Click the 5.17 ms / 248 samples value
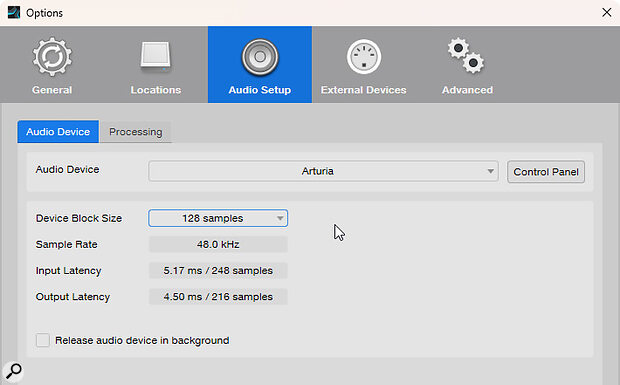 click(218, 270)
